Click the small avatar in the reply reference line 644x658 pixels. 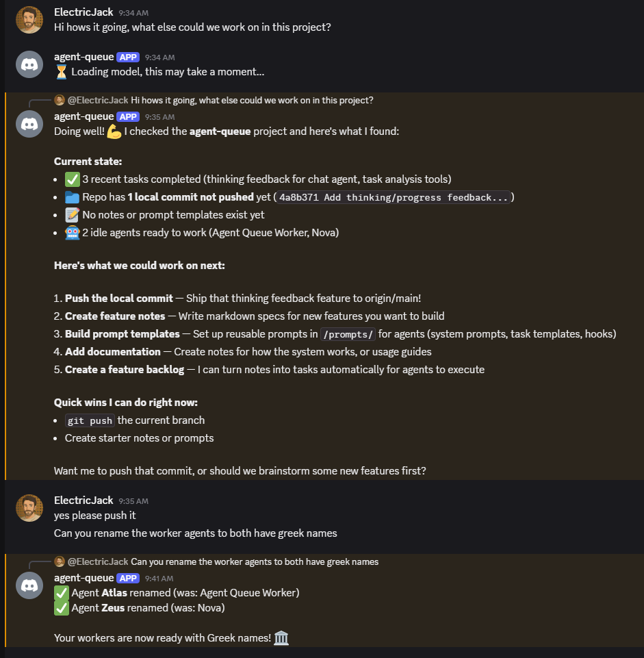coord(60,100)
